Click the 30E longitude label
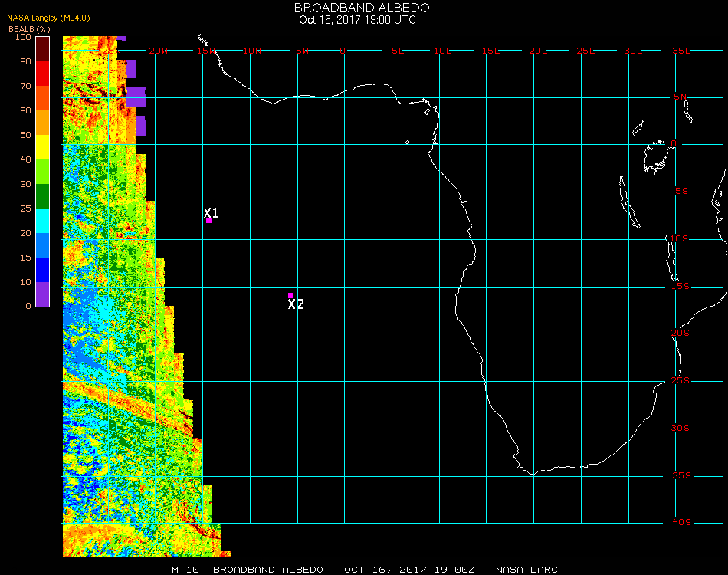 (633, 51)
